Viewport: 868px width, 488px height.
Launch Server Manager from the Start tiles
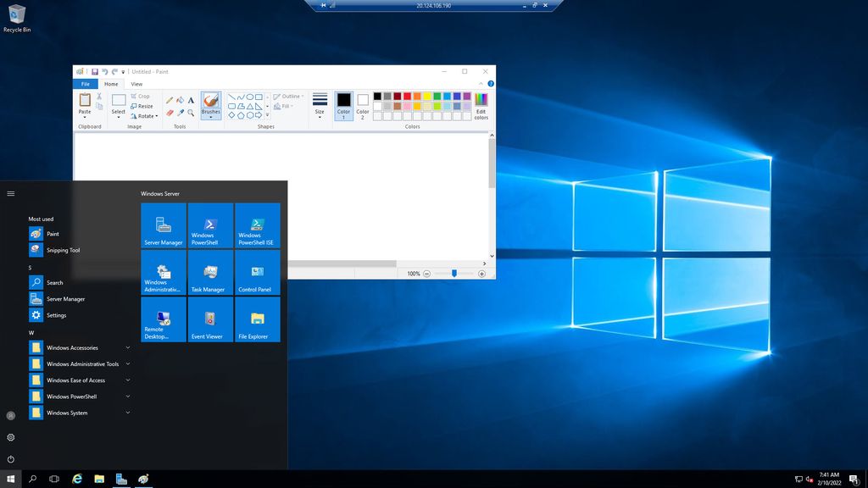pyautogui.click(x=163, y=225)
